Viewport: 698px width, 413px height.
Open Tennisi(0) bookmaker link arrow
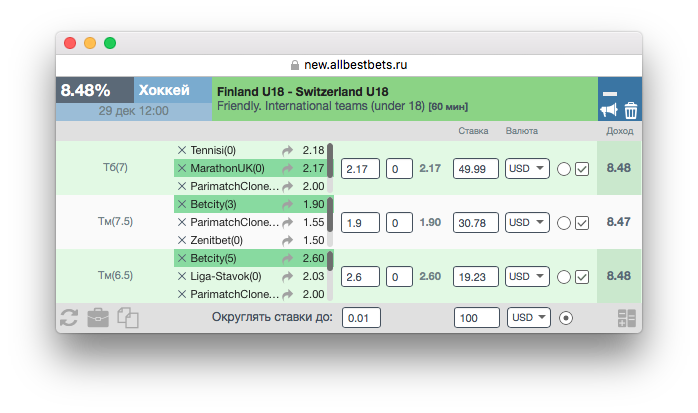tap(288, 151)
